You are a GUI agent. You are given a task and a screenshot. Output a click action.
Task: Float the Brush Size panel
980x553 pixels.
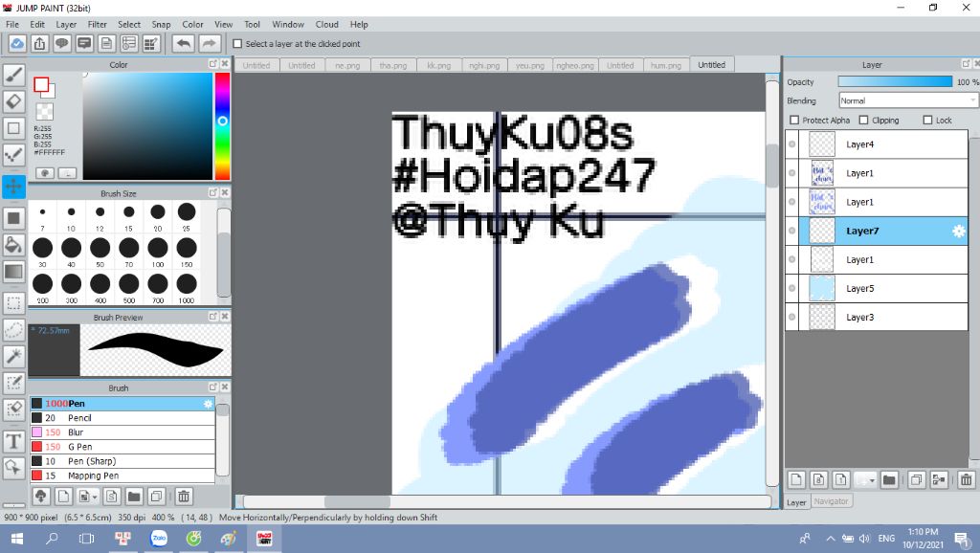(212, 192)
